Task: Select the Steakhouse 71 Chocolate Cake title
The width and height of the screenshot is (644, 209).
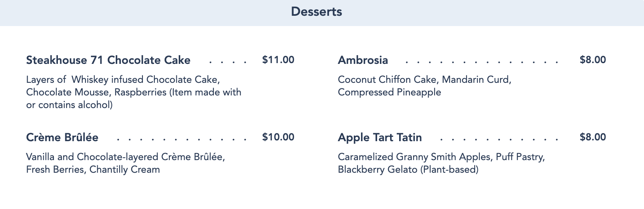Action: tap(108, 60)
